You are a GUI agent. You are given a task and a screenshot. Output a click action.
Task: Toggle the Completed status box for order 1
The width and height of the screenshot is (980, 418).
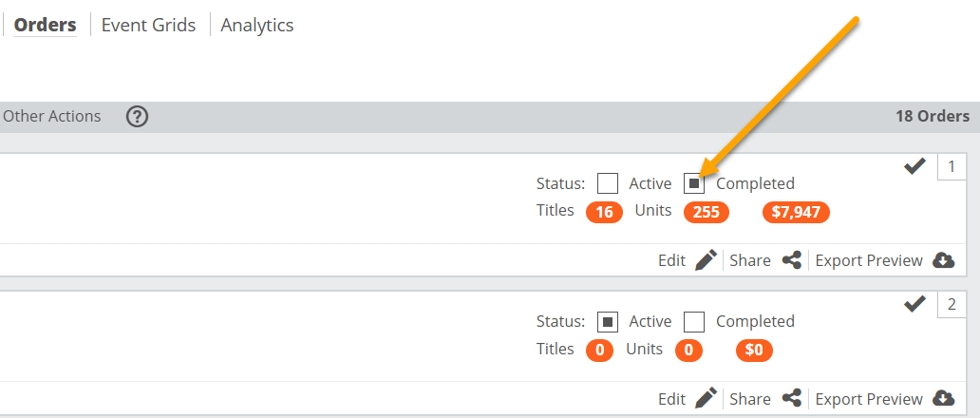tap(694, 183)
